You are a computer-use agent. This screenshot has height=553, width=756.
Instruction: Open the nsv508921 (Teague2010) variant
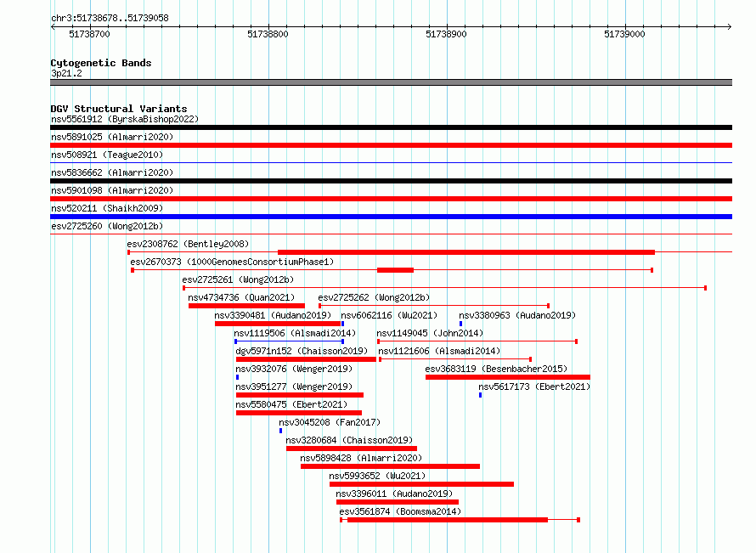pyautogui.click(x=107, y=155)
